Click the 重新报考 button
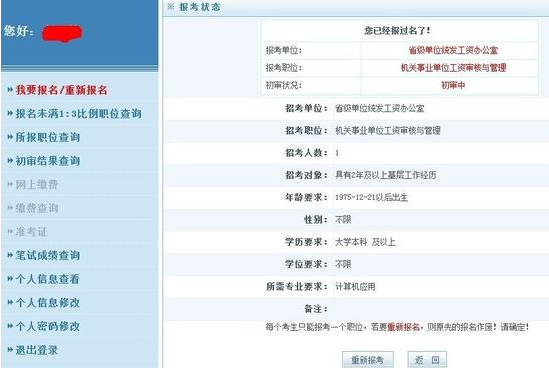Screen dimensions: 549x371 368,360
